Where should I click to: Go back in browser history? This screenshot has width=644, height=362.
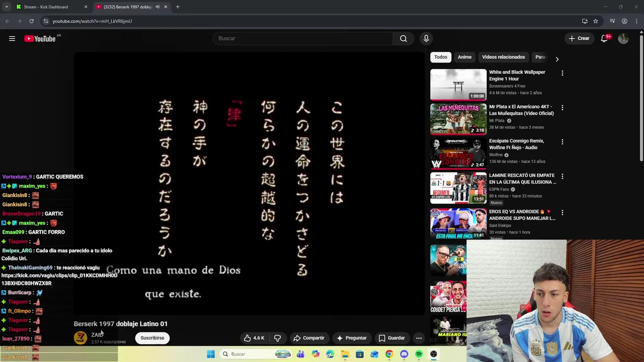[x=7, y=21]
